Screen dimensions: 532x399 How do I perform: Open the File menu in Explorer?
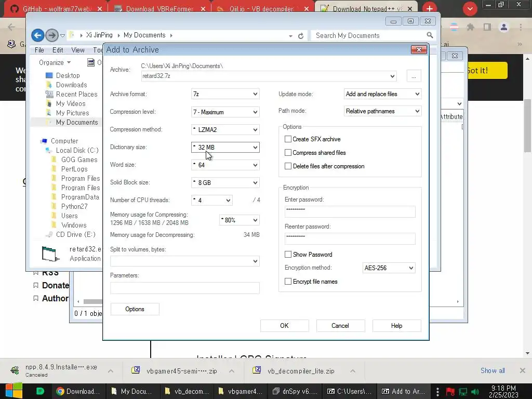click(39, 50)
